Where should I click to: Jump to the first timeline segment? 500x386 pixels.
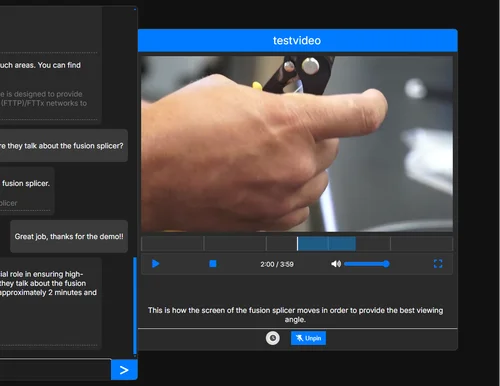[x=172, y=244]
